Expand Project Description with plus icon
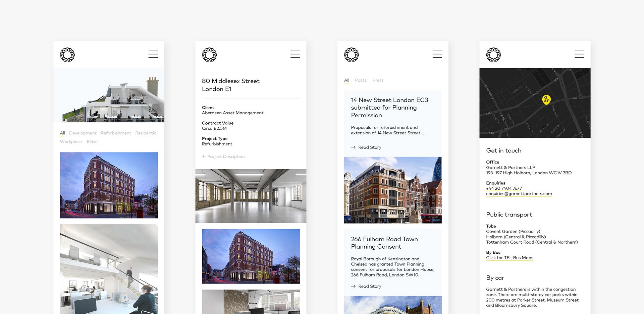 click(204, 156)
